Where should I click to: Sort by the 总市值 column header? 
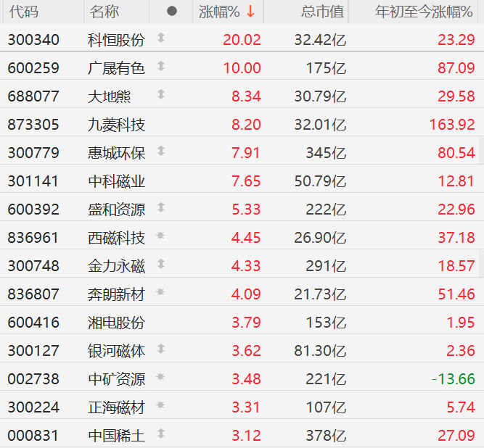click(323, 12)
